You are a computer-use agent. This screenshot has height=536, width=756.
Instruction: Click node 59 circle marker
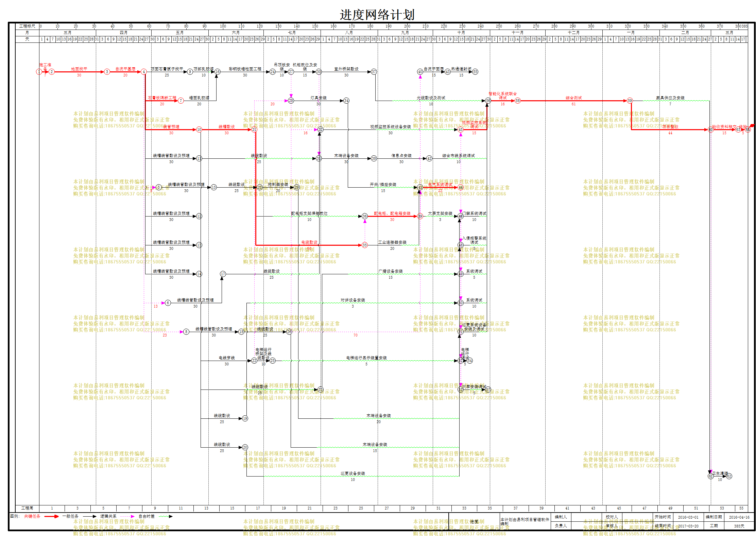tap(630, 101)
